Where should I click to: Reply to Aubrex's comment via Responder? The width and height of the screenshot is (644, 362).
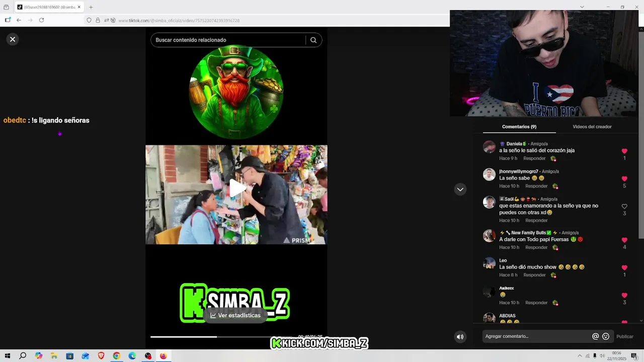(x=536, y=303)
